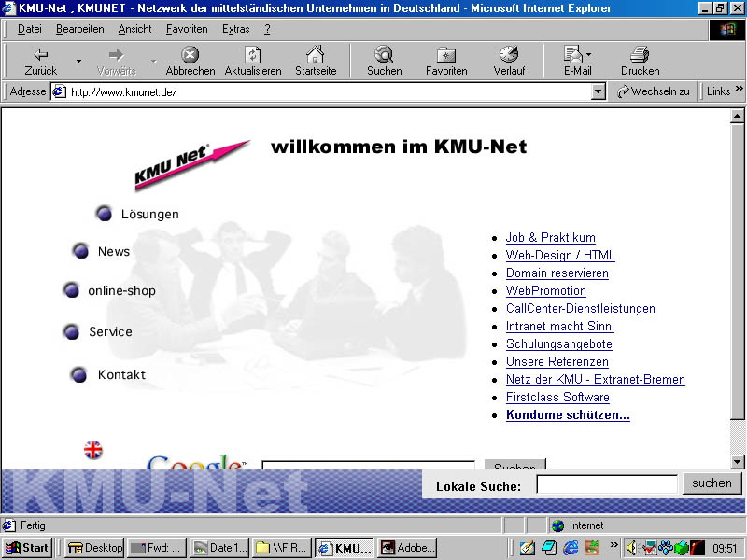Click the Wechseln zu go button
Screen dimensions: 747x560
coord(653,91)
